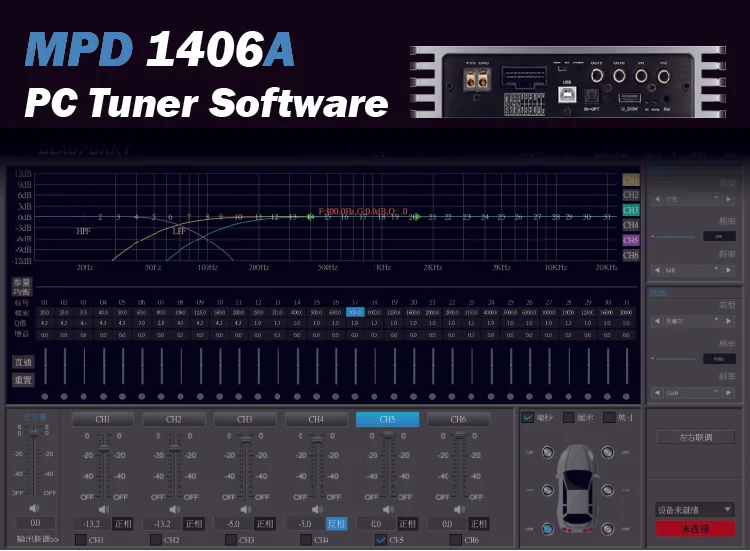Image resolution: width=750 pixels, height=551 pixels.
Task: Tick the CH1 link checkbox
Action: pyautogui.click(x=80, y=540)
